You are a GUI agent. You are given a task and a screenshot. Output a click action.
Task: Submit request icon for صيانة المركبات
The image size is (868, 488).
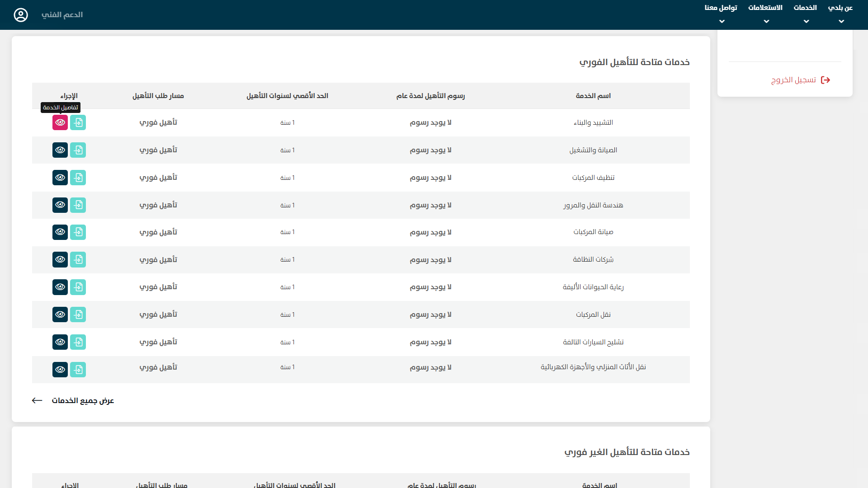pos(78,232)
